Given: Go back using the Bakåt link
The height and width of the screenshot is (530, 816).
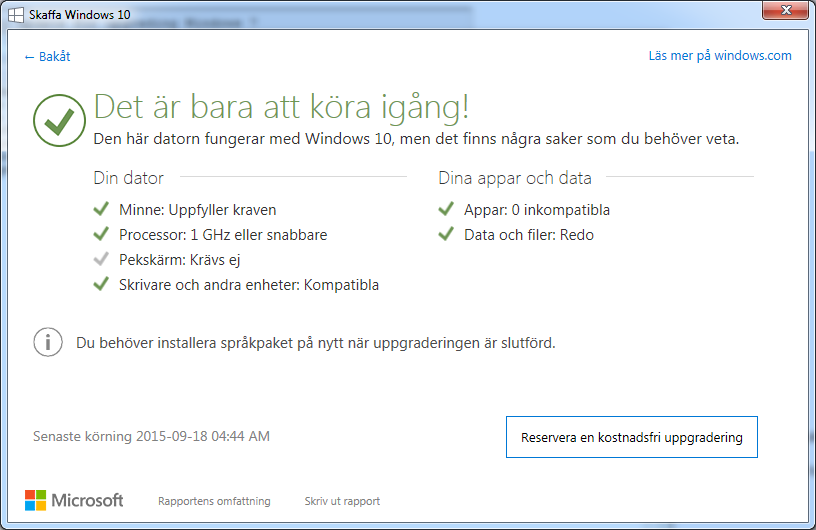Looking at the screenshot, I should click(x=47, y=57).
